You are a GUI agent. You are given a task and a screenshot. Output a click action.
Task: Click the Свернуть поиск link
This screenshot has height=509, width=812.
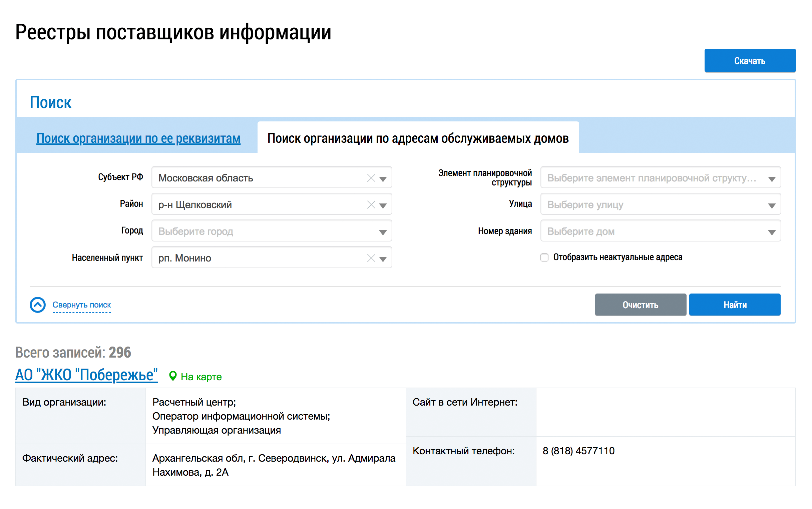click(x=81, y=305)
